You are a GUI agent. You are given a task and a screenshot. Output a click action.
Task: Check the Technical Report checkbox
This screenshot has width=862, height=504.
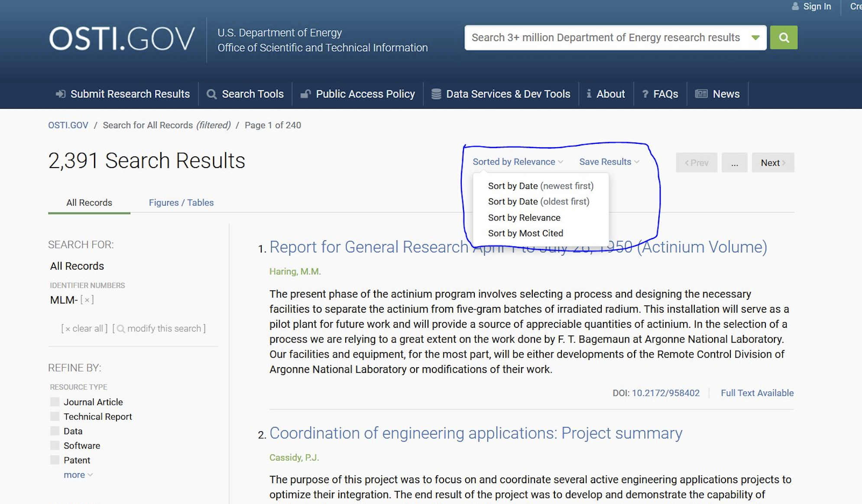click(55, 416)
